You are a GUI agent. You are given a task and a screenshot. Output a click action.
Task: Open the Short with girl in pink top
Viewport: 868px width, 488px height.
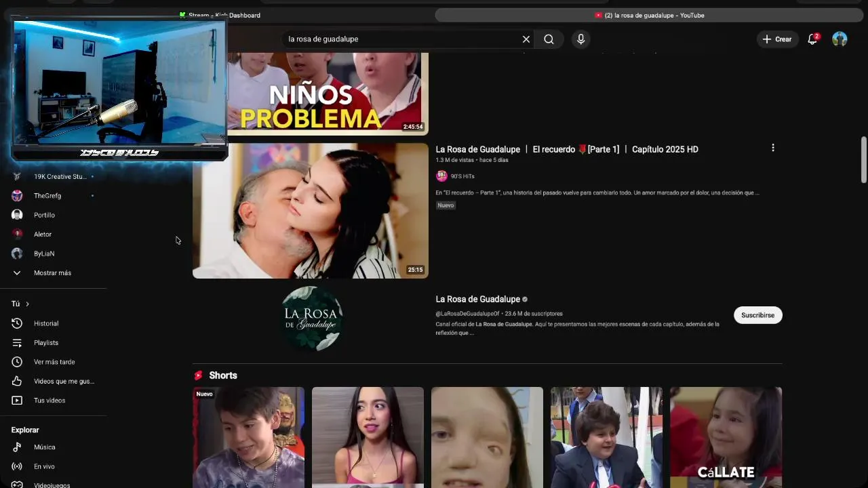click(x=368, y=437)
